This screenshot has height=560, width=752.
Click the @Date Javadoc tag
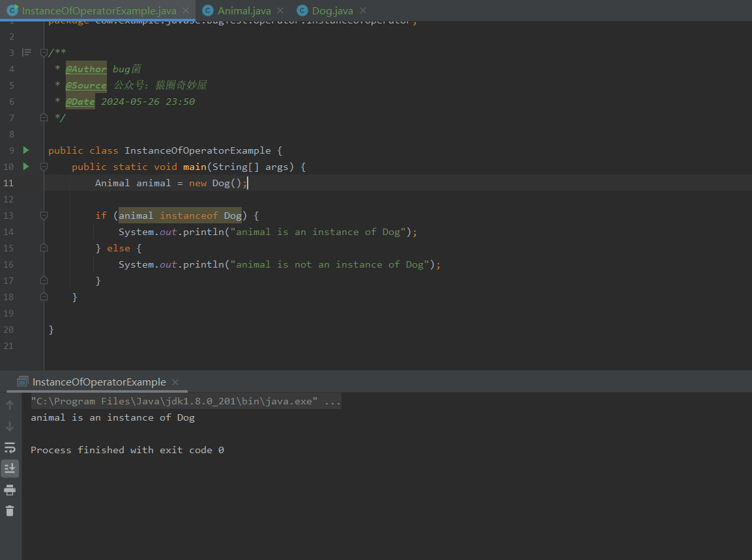80,102
